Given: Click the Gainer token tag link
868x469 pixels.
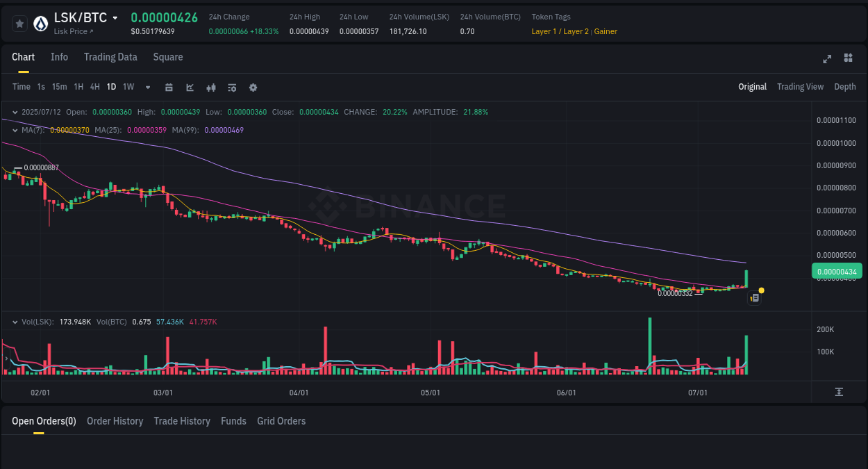Looking at the screenshot, I should [x=606, y=31].
